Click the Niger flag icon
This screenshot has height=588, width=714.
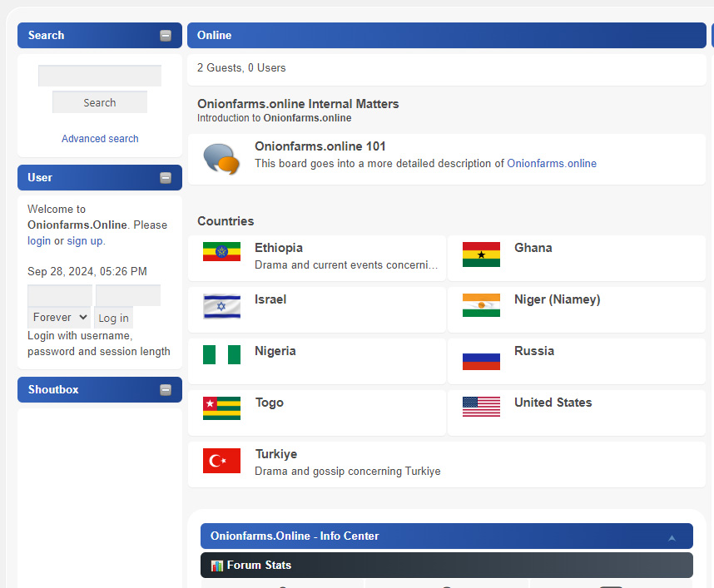pyautogui.click(x=481, y=305)
